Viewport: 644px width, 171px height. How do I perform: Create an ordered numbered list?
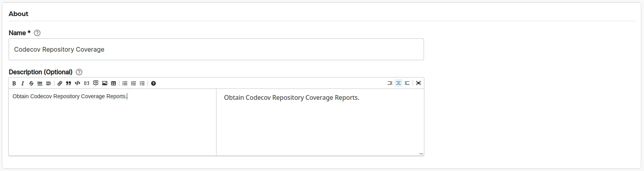tap(133, 83)
